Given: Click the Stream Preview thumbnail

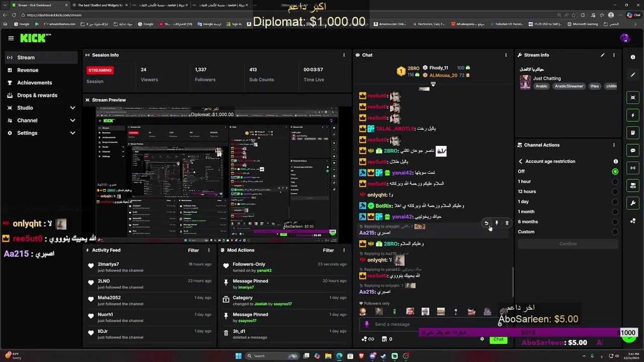Looking at the screenshot, I should (x=217, y=174).
